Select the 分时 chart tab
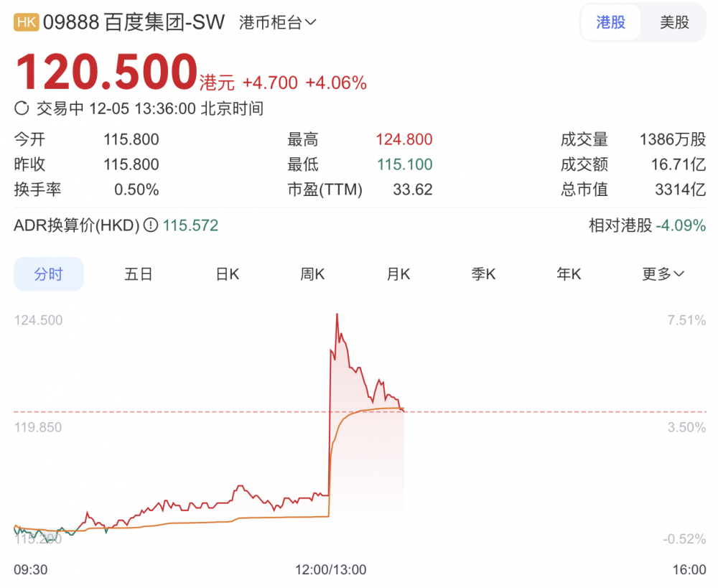This screenshot has height=588, width=718. tap(49, 274)
